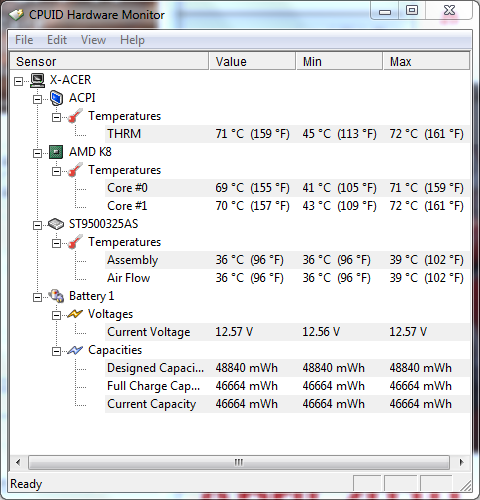The height and width of the screenshot is (500, 480).
Task: Click the AMD K8 processor chip icon
Action: pyautogui.click(x=56, y=152)
